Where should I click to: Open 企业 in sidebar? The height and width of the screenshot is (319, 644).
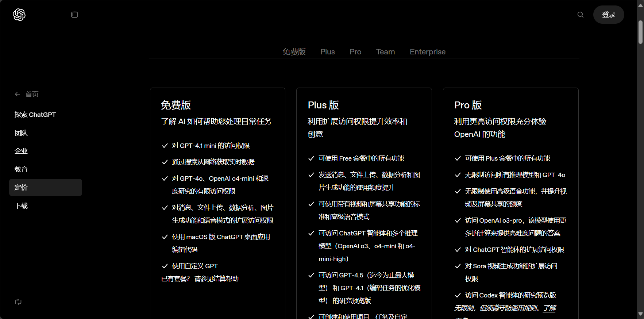[21, 151]
